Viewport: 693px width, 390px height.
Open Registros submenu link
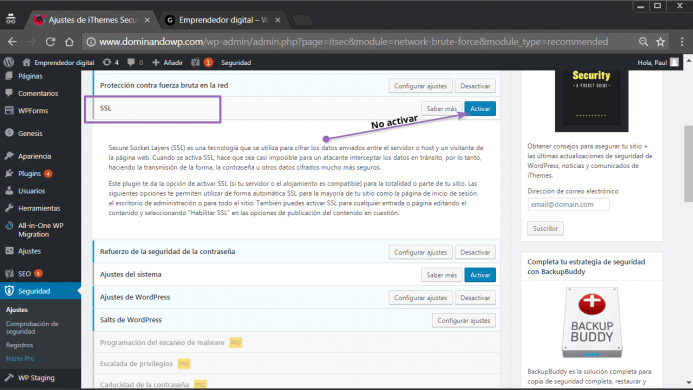click(x=19, y=345)
